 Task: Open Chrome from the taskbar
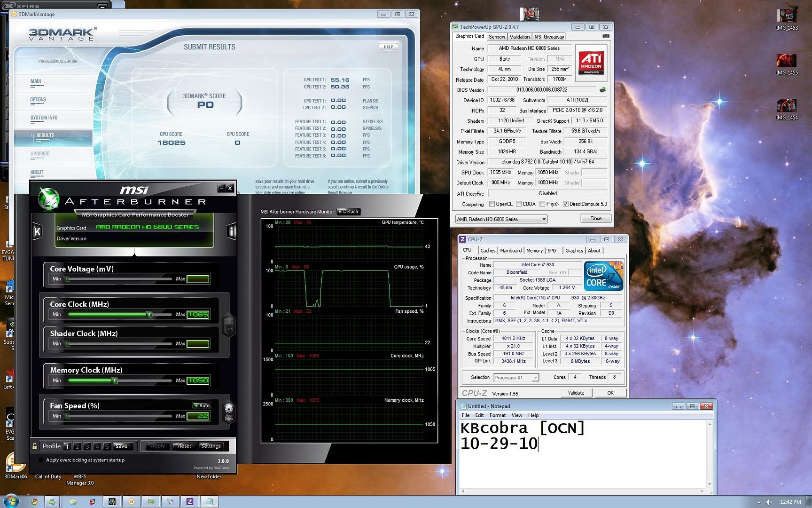(x=34, y=502)
